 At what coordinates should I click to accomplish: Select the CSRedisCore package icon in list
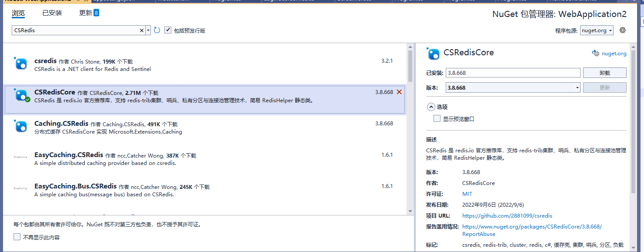pyautogui.click(x=21, y=95)
